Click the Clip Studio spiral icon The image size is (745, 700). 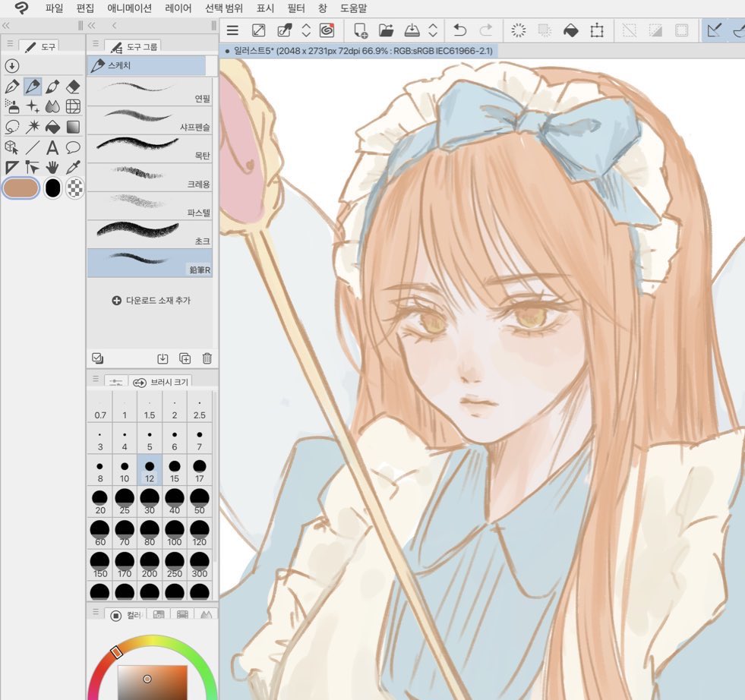tap(327, 30)
